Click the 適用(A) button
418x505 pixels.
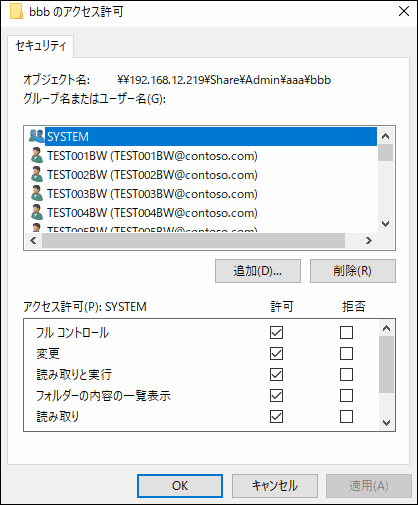tap(369, 486)
